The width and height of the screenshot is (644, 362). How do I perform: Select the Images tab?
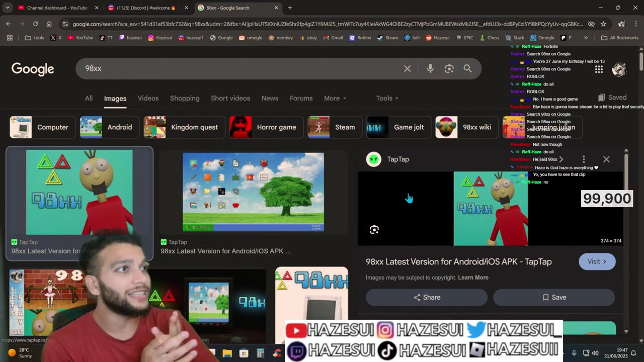pyautogui.click(x=115, y=99)
